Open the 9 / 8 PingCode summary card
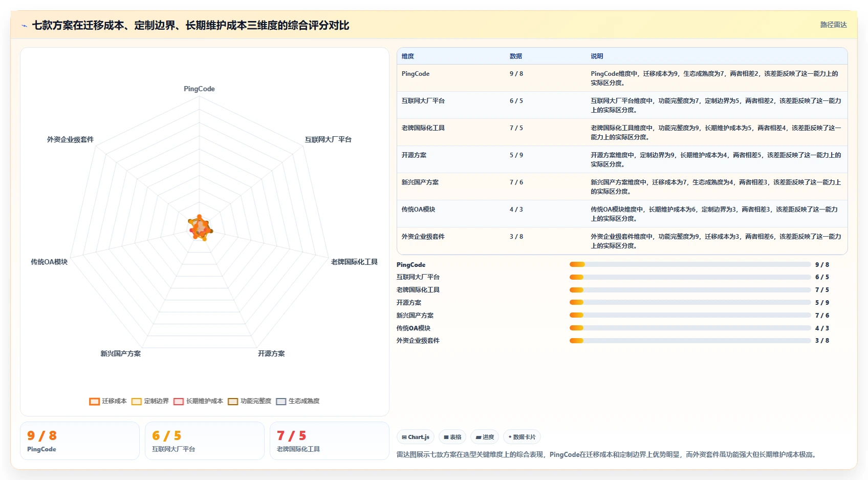 [x=80, y=441]
